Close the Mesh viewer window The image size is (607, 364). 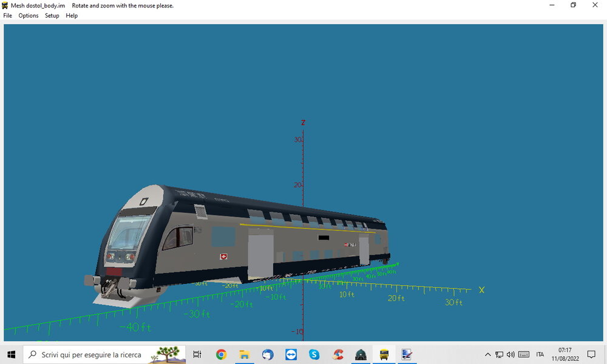595,5
